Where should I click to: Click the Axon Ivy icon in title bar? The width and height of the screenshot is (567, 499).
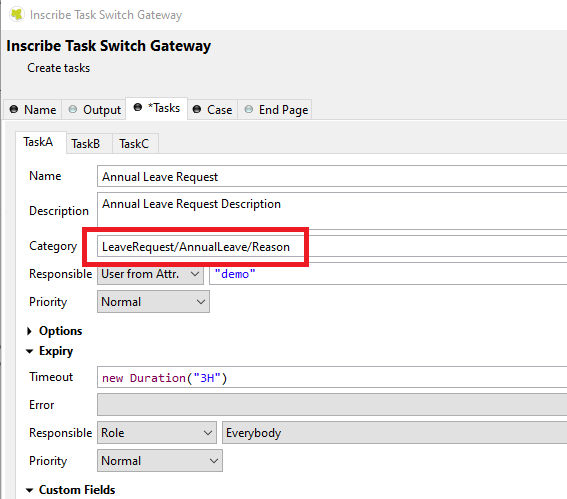tap(17, 15)
